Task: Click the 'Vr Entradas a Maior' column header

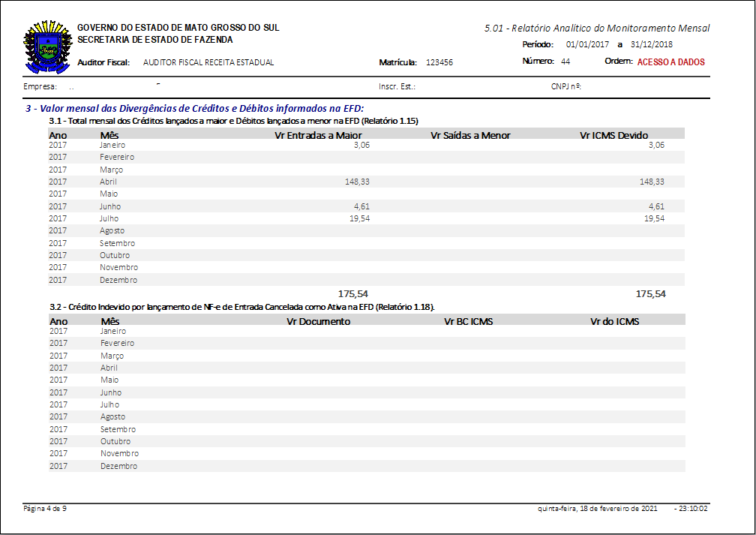Action: 319,135
